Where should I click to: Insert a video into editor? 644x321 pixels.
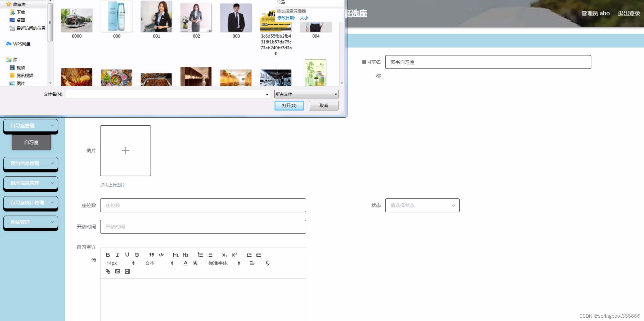(x=127, y=271)
